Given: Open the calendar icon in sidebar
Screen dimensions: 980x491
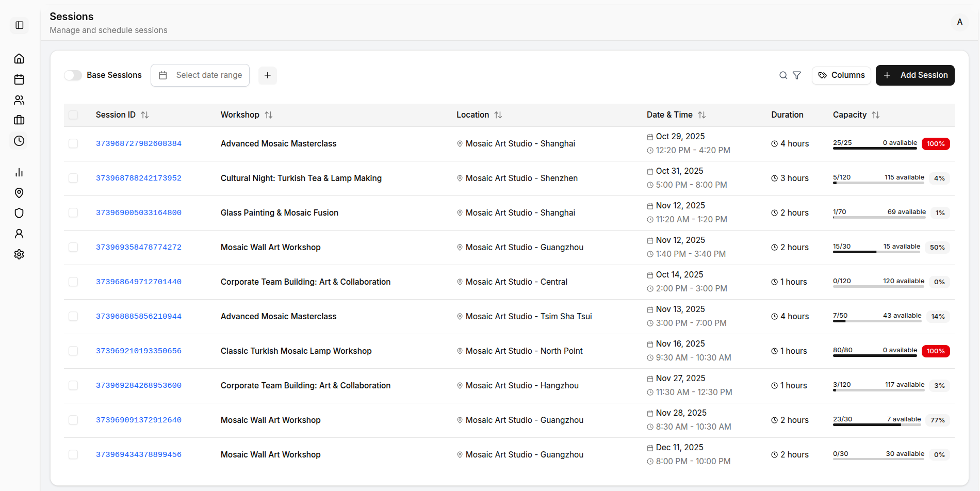Looking at the screenshot, I should (x=19, y=79).
